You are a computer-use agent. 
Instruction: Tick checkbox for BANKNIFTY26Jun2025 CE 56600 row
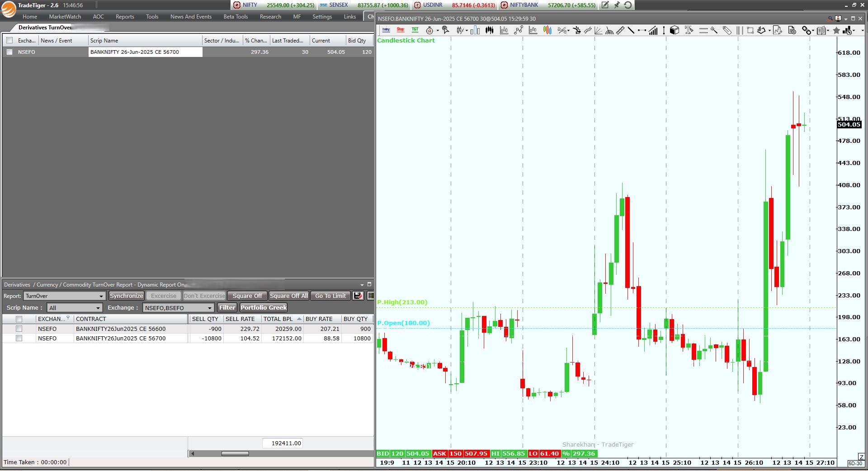click(x=19, y=329)
